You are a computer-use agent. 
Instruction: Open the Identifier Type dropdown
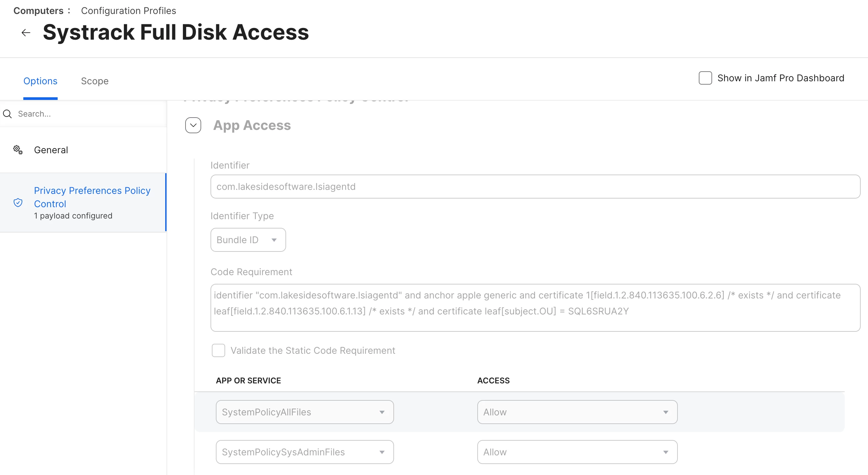[x=248, y=240]
